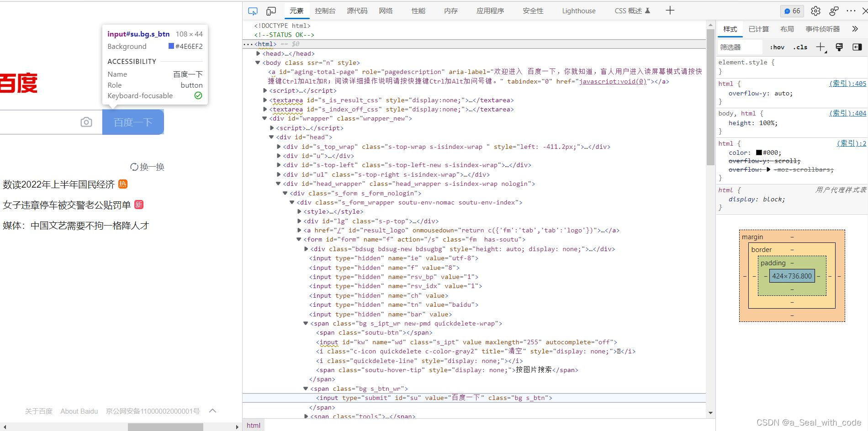Switch to 控制台 console tab
This screenshot has width=868, height=431.
tap(325, 11)
